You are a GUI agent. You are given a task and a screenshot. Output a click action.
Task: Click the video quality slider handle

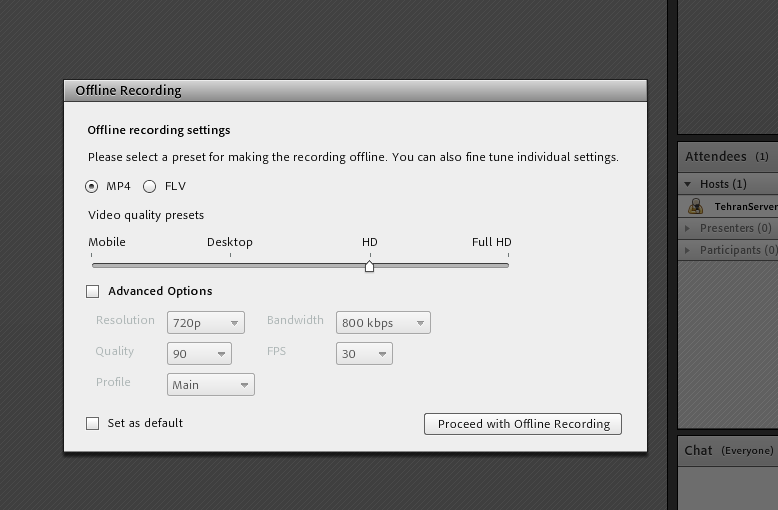click(370, 266)
